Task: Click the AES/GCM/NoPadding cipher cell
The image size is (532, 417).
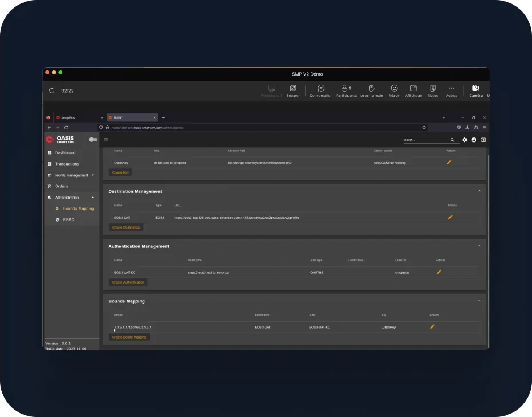Action: pyautogui.click(x=389, y=163)
